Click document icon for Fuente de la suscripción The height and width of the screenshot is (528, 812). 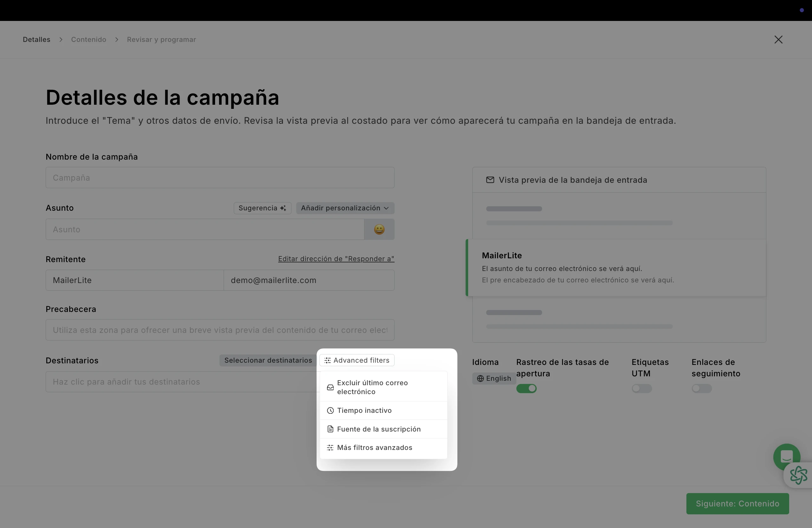click(x=330, y=429)
